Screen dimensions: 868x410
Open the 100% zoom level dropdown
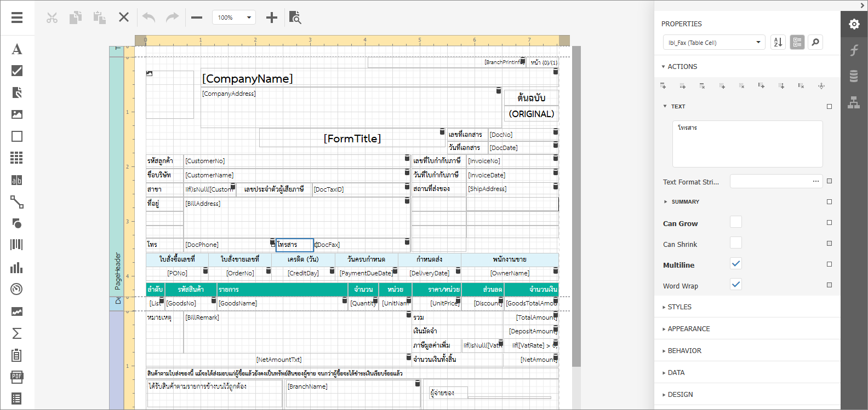tap(234, 18)
